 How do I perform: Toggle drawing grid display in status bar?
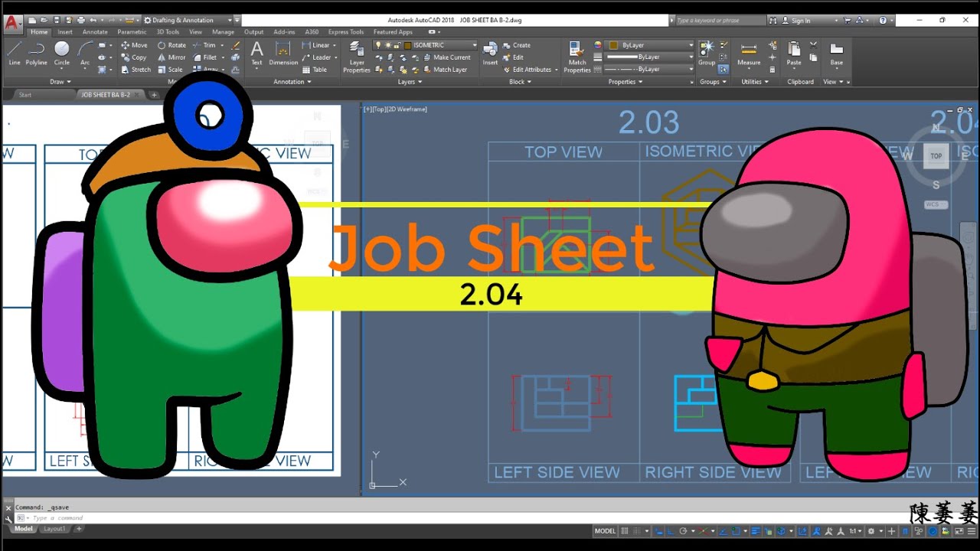[x=626, y=530]
